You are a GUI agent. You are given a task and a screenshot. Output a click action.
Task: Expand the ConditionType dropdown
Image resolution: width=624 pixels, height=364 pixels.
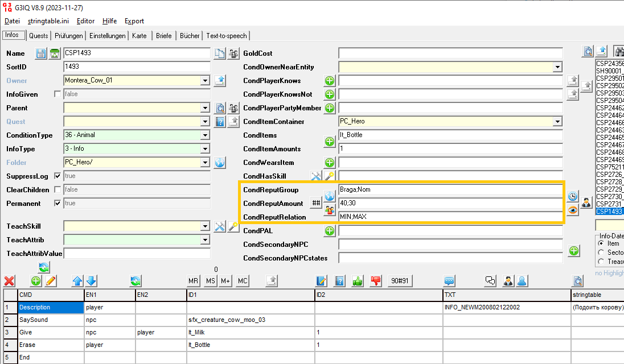coord(205,135)
